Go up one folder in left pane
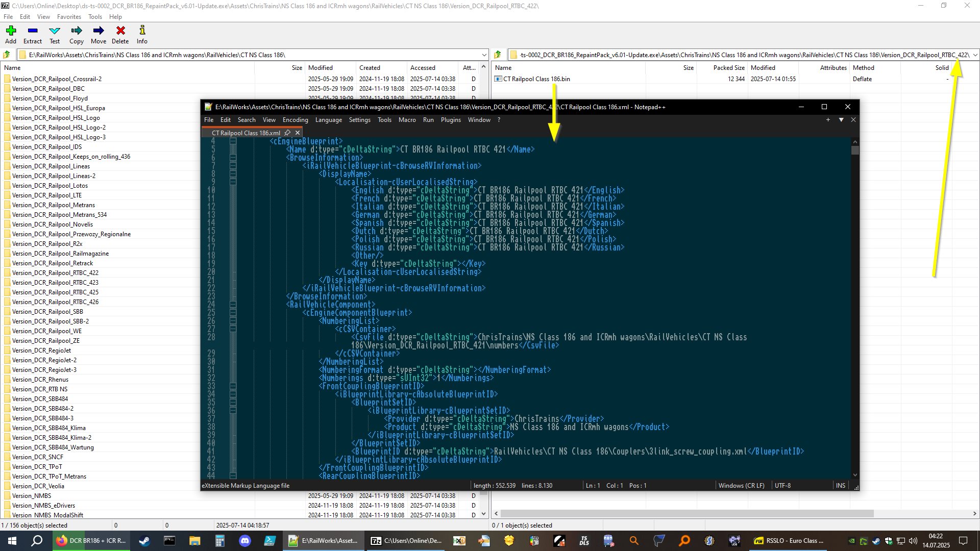 click(x=7, y=55)
